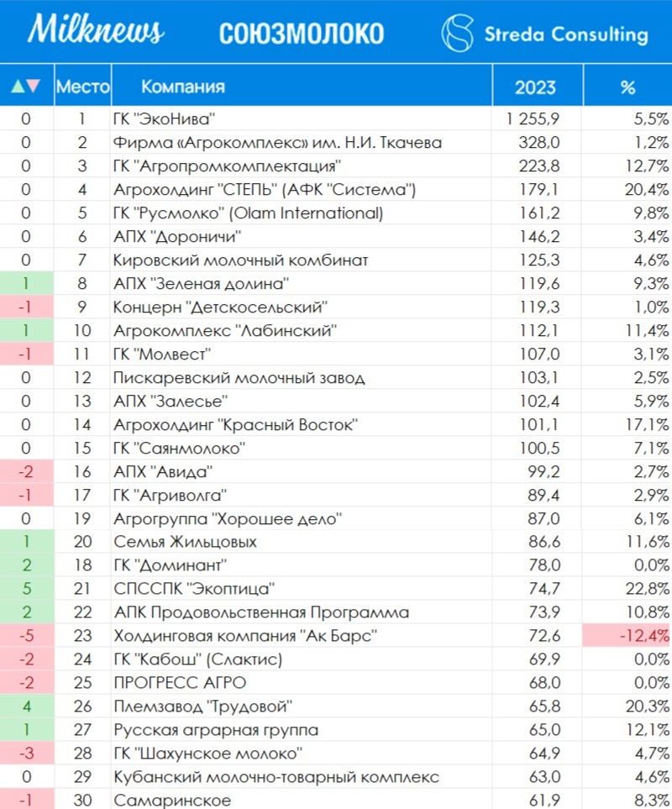Click ГК "Шахунское молоко"

[208, 754]
